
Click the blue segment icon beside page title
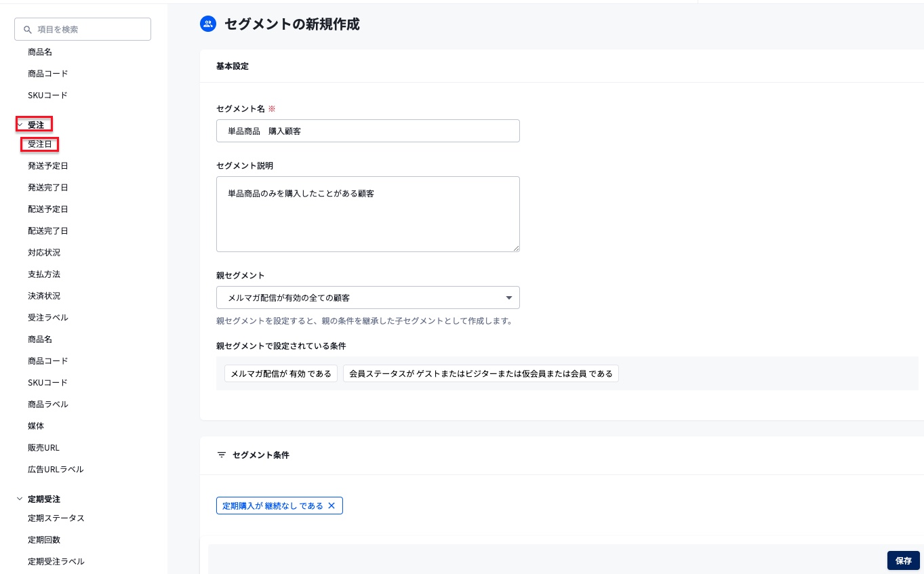click(x=207, y=24)
